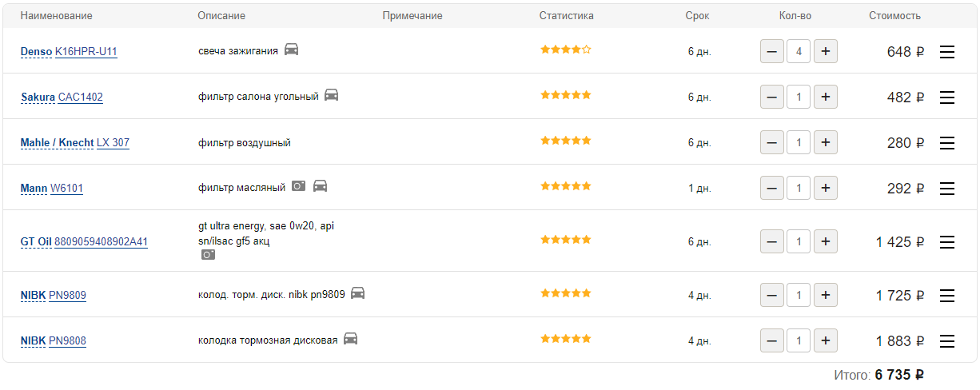Open hamburger menu for Denso row
Screen dimensions: 980x390
coord(947,52)
